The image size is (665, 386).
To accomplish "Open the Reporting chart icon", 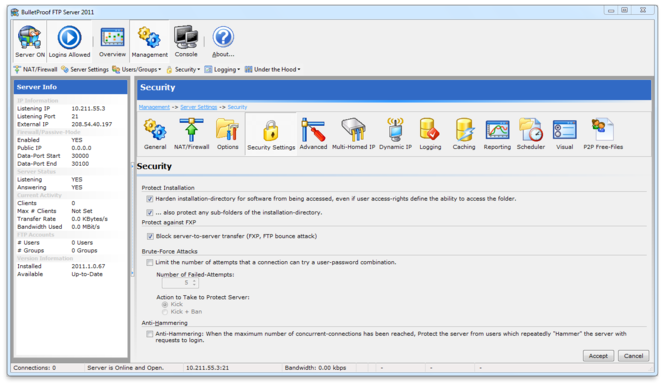I will tap(497, 130).
